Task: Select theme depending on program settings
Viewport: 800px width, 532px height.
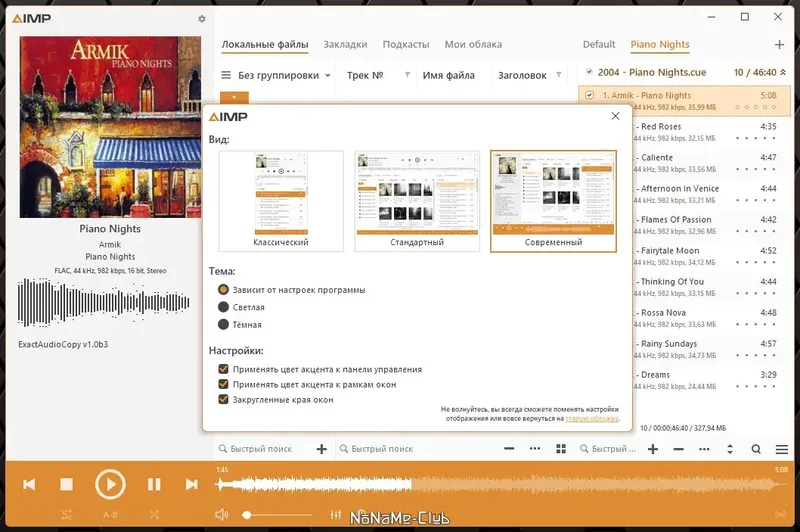Action: (x=291, y=290)
